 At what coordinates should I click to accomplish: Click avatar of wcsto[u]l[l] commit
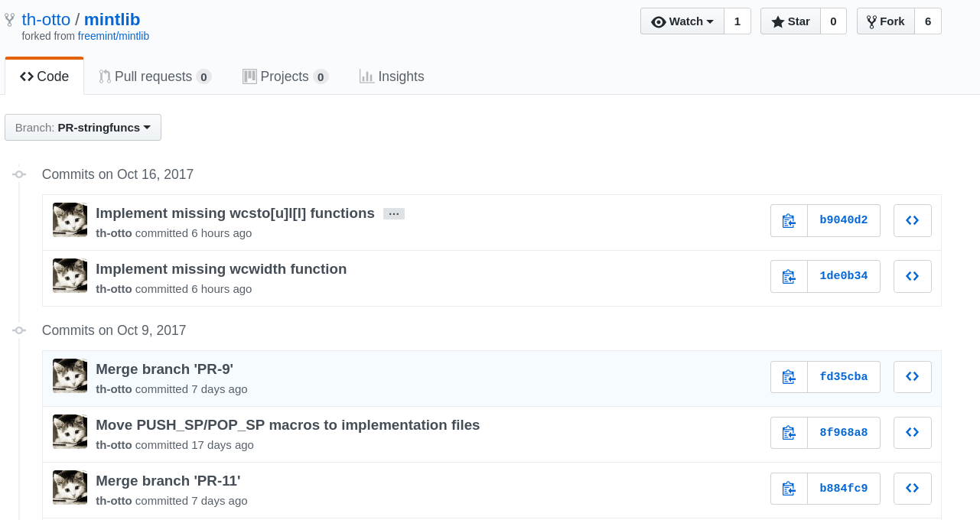(70, 220)
